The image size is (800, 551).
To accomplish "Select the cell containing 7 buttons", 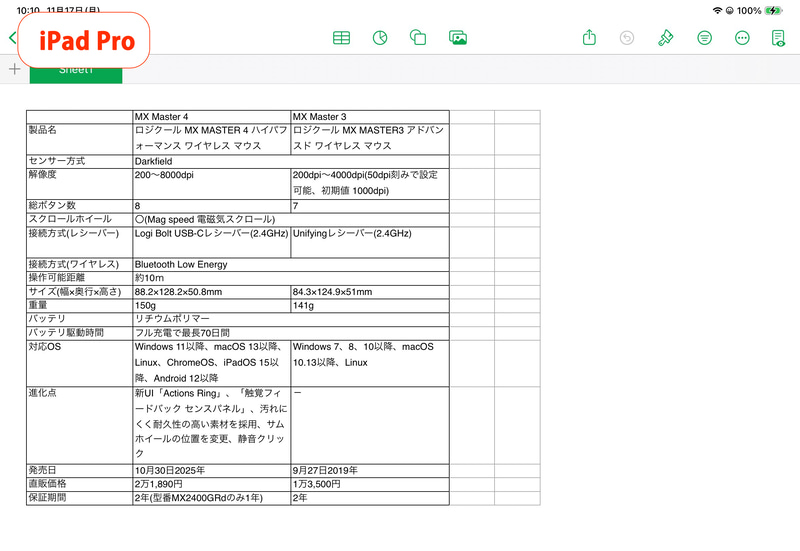I will click(x=370, y=206).
